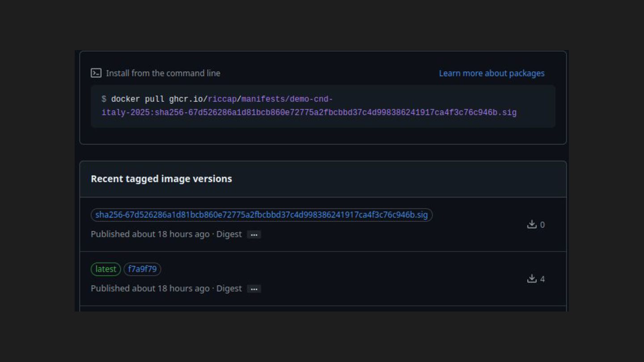
Task: Select the green latest tag
Action: 106,269
